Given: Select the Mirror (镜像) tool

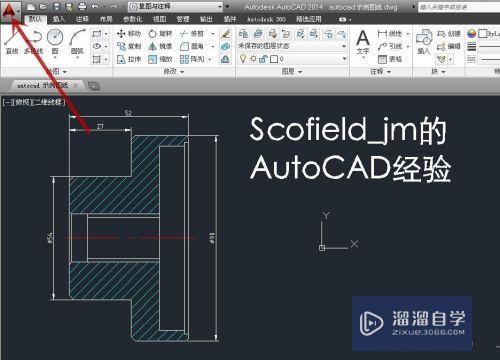Looking at the screenshot, I should point(160,46).
